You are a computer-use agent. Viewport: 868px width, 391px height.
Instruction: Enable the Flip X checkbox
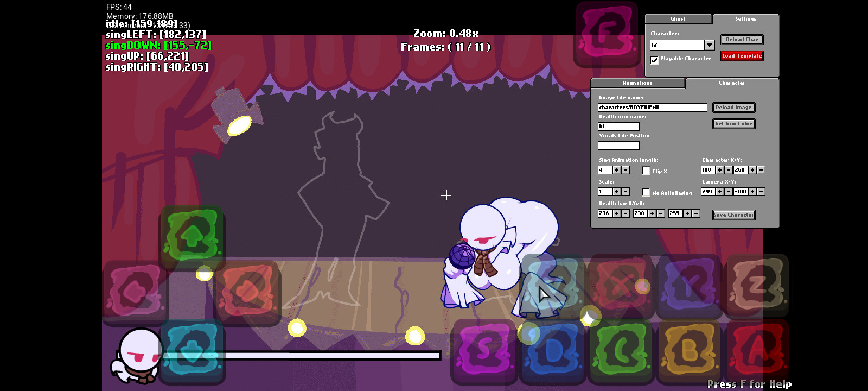click(646, 171)
